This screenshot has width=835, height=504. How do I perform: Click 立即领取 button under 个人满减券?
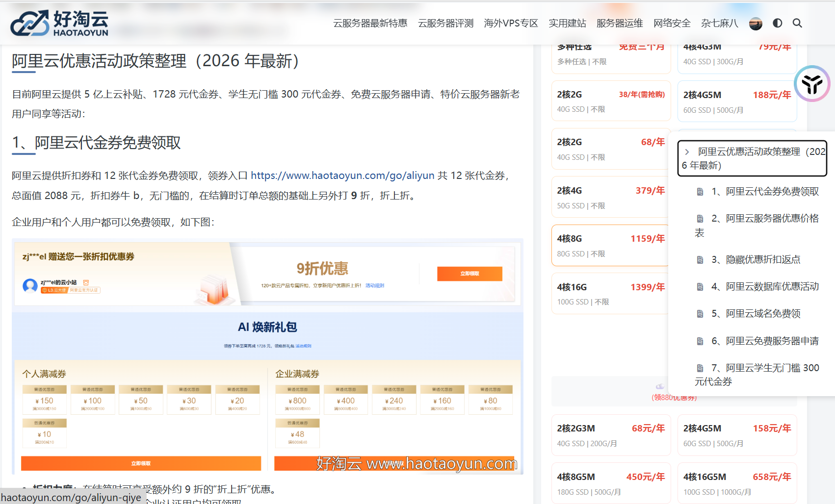tap(141, 463)
